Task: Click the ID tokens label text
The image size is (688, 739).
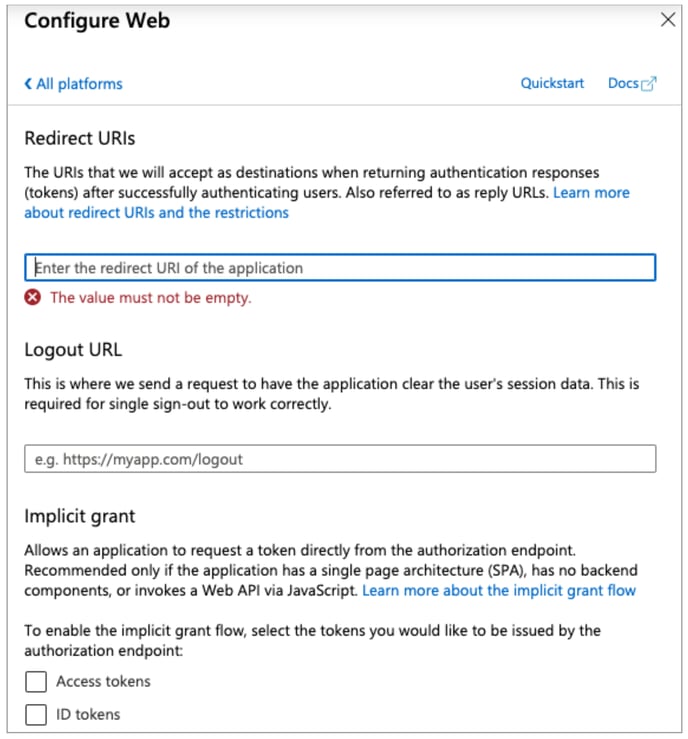Action: (x=88, y=714)
